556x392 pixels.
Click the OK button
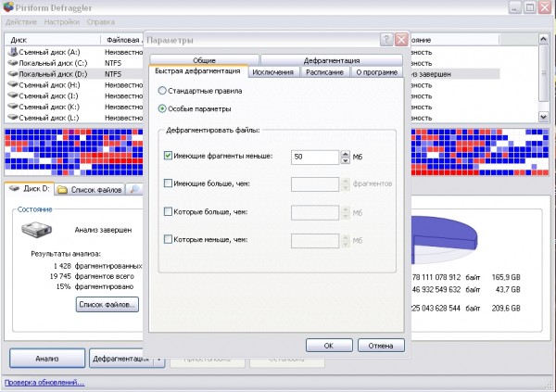click(x=329, y=345)
